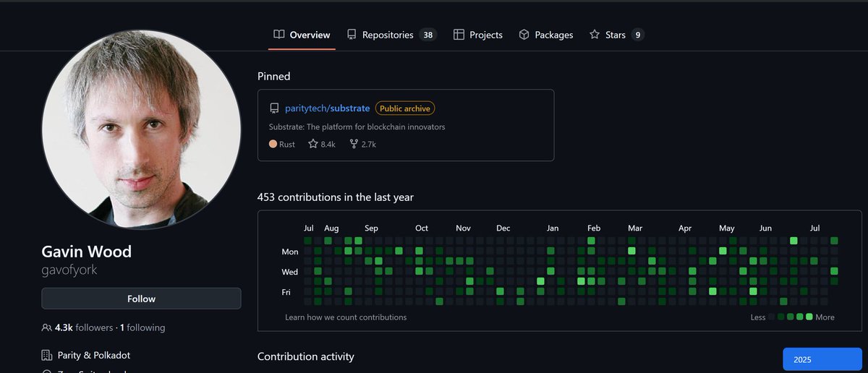Open the Projects tab
The width and height of the screenshot is (868, 373).
point(477,35)
